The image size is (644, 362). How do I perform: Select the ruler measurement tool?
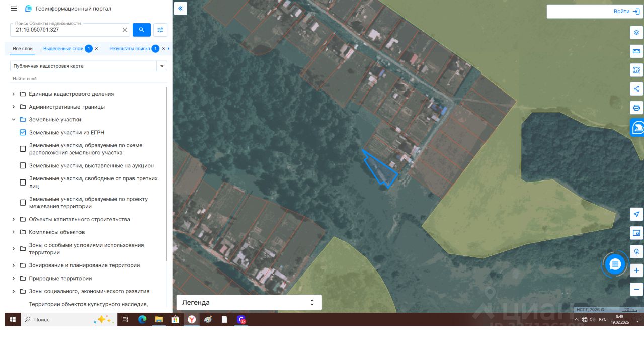click(x=636, y=51)
